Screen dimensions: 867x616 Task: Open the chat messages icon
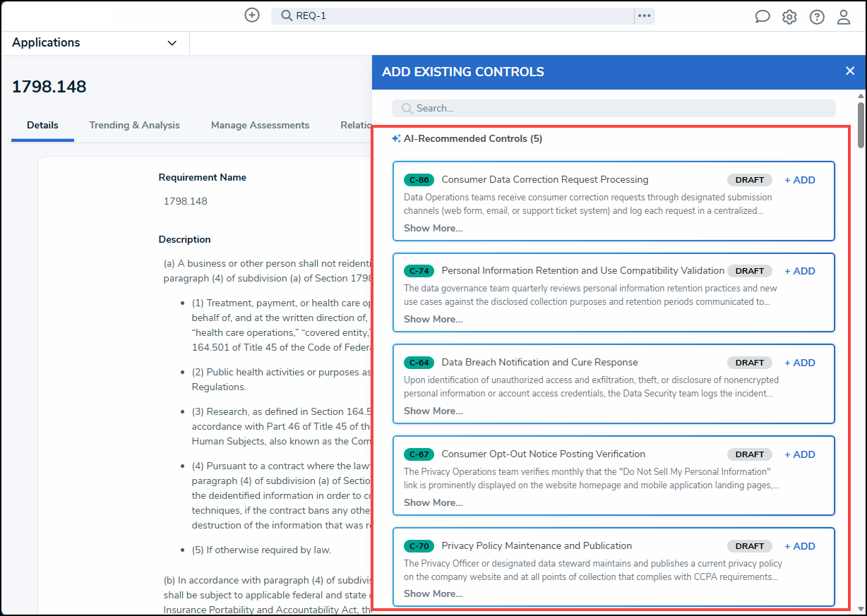coord(763,17)
